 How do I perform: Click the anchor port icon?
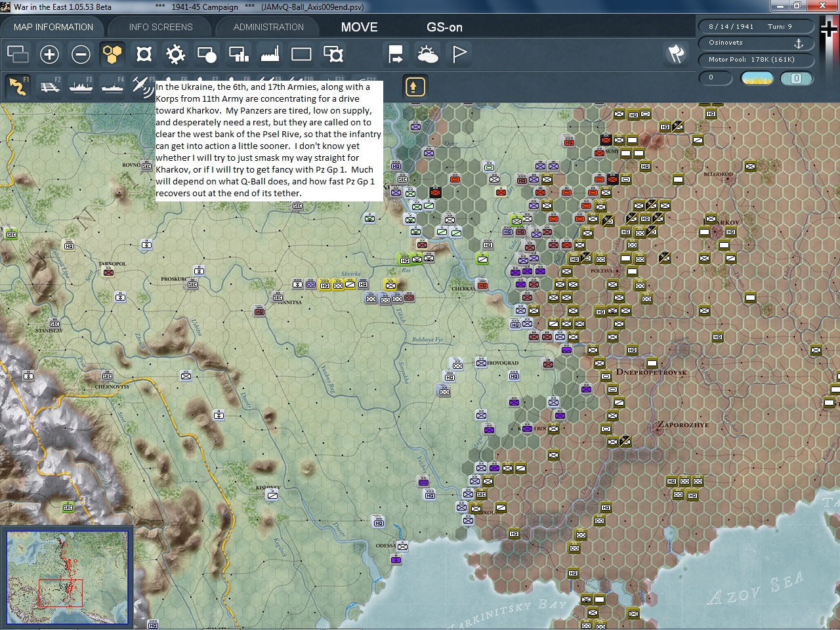pyautogui.click(x=799, y=43)
